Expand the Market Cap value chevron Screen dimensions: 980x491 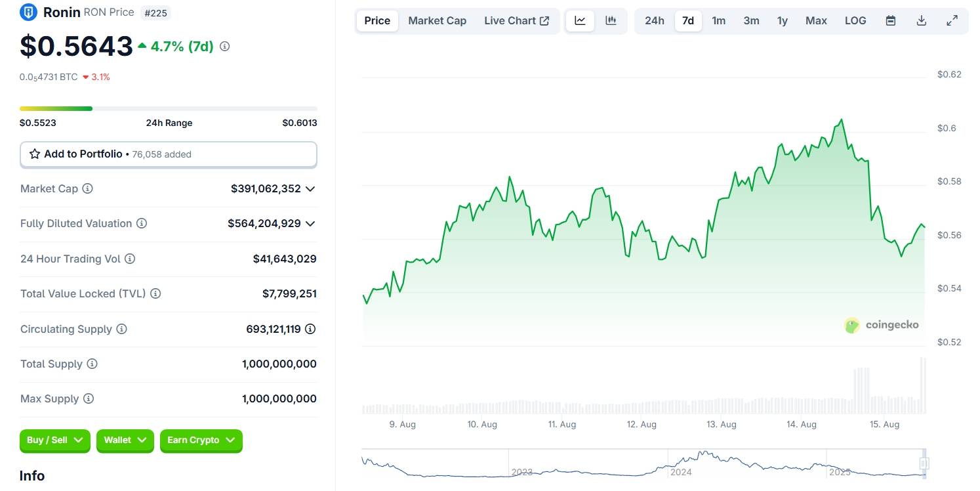[x=310, y=189]
